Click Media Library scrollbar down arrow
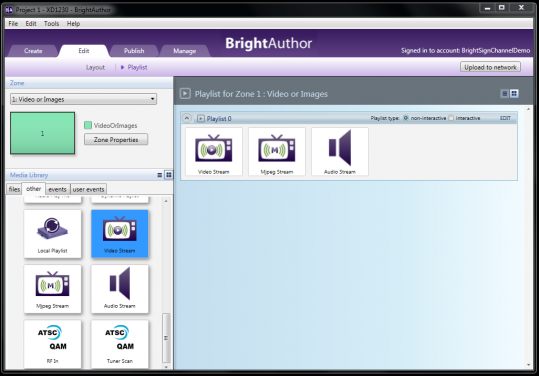This screenshot has height=376, width=539. [x=166, y=367]
